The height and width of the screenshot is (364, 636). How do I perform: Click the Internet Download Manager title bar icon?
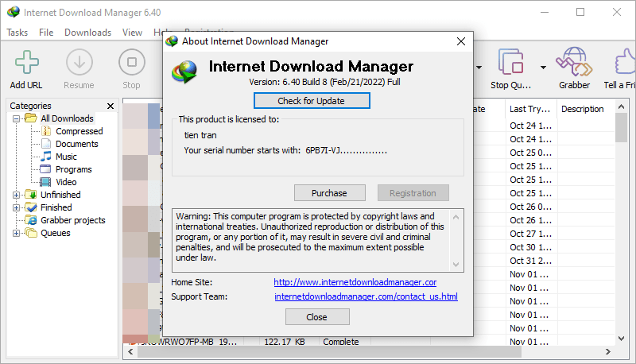(x=14, y=12)
